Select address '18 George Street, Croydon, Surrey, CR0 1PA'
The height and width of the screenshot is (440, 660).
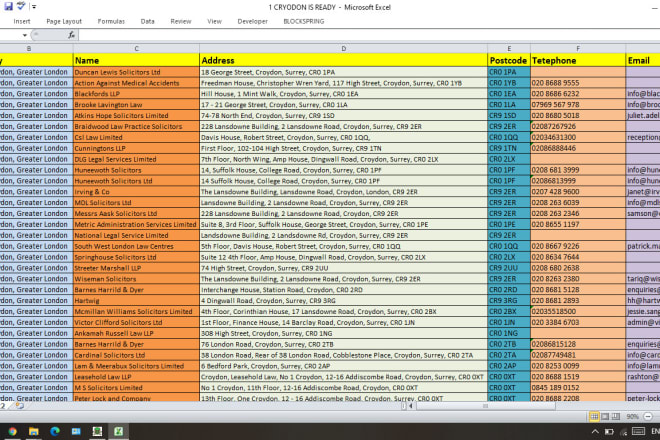(x=343, y=72)
